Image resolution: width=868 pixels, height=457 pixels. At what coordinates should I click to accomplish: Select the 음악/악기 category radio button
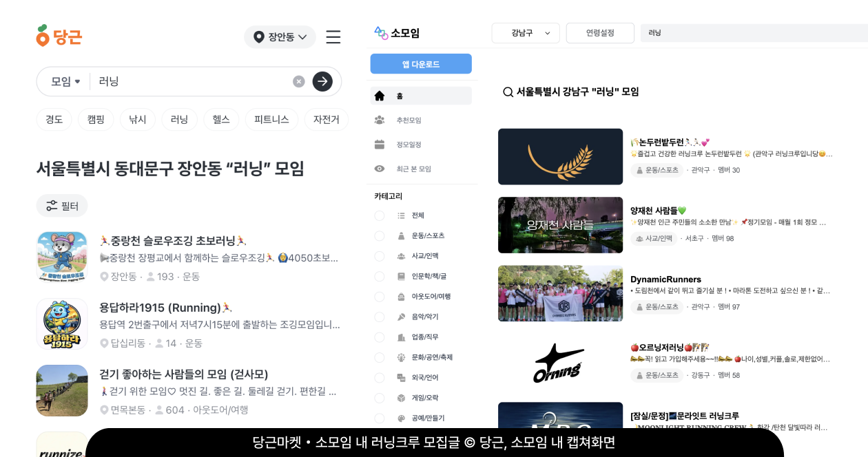click(380, 317)
